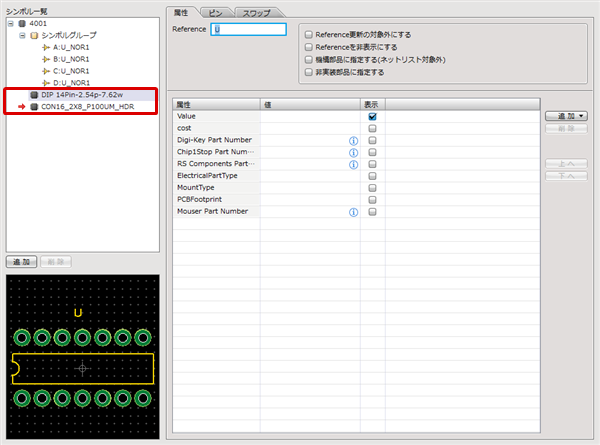Enable display checkbox for ElectricalPartType

point(372,176)
